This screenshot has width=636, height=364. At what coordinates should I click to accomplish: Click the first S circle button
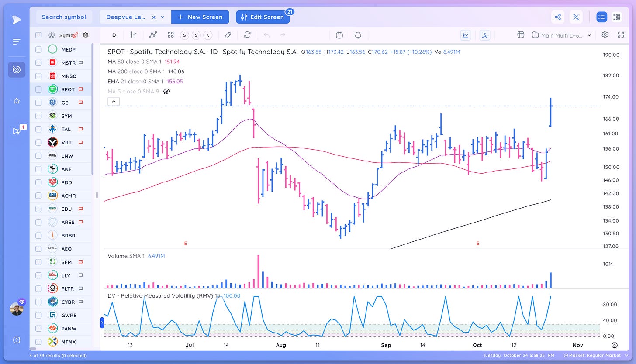pyautogui.click(x=184, y=35)
